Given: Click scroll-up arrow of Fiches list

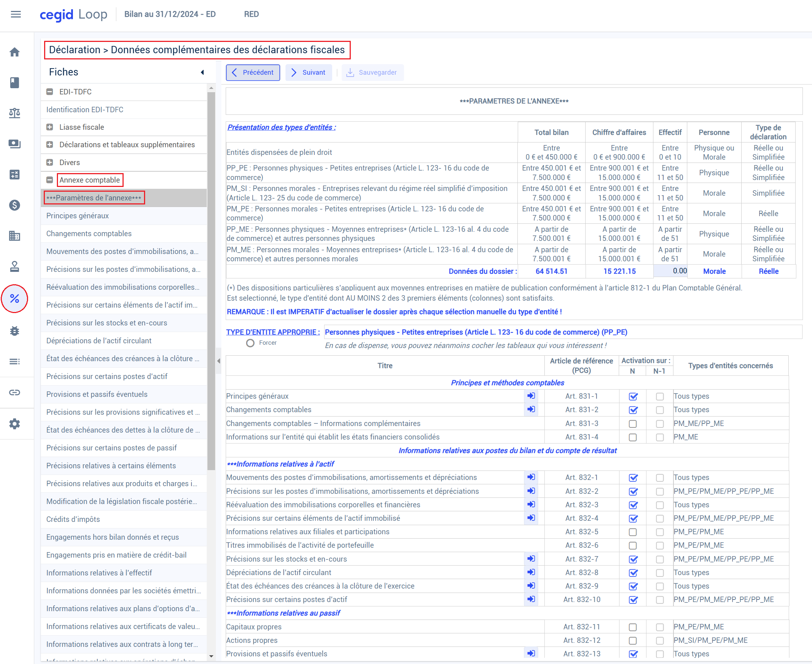Looking at the screenshot, I should 211,88.
